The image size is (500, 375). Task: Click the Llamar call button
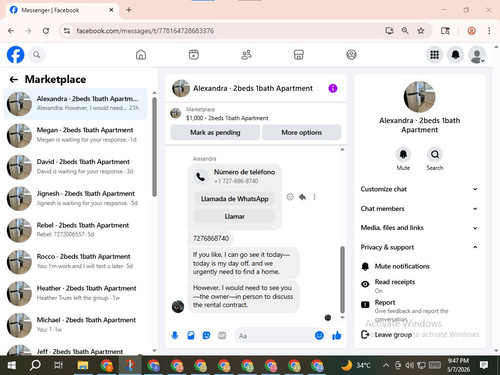coord(234,216)
